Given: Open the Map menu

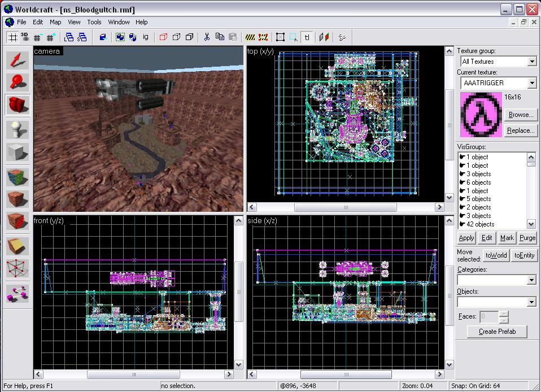Looking at the screenshot, I should (55, 22).
